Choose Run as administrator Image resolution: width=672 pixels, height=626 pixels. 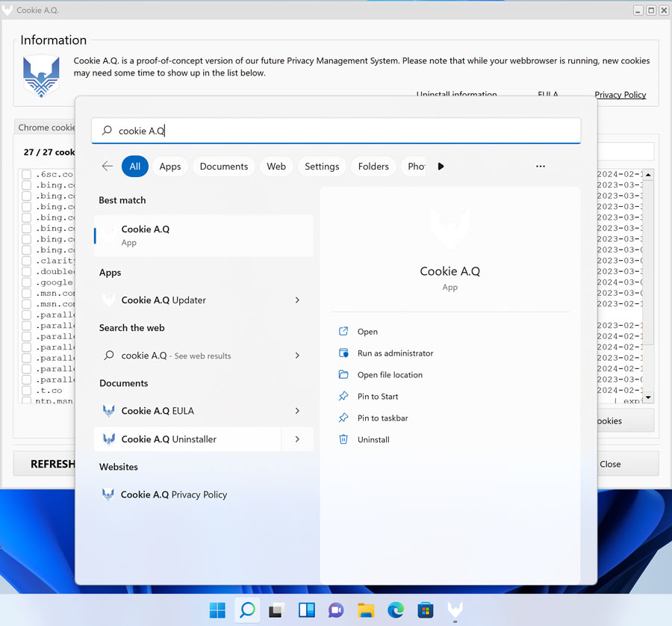[395, 353]
